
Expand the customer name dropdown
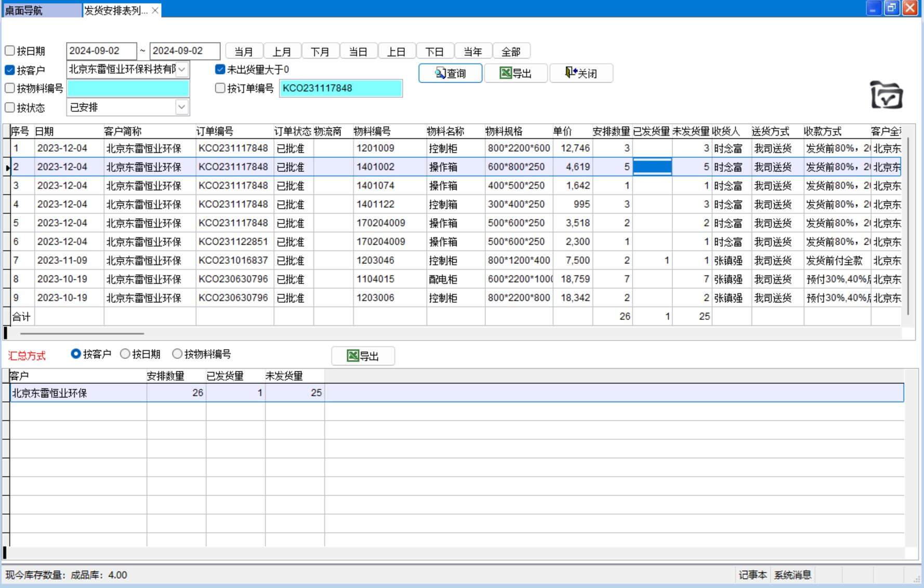tap(182, 69)
